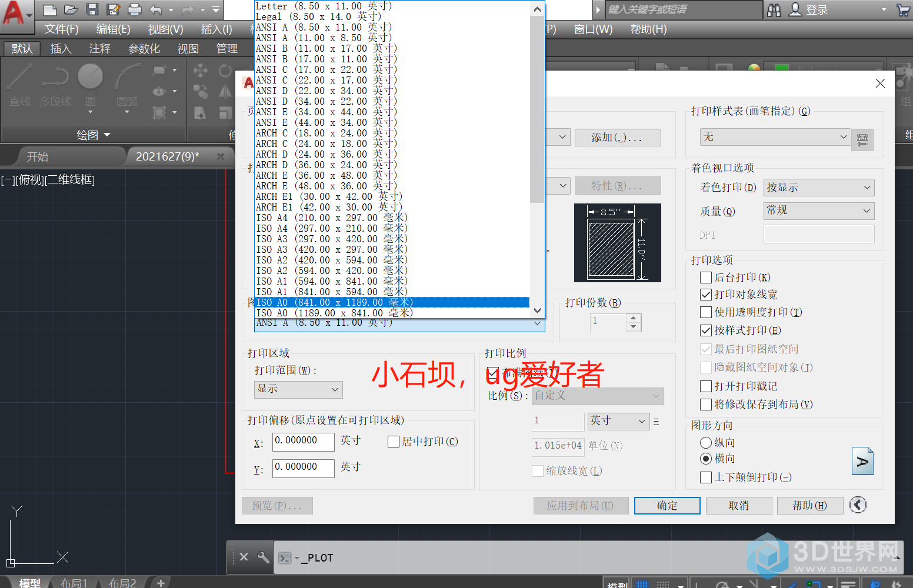
Task: Click the 添加(.)... button
Action: point(617,137)
